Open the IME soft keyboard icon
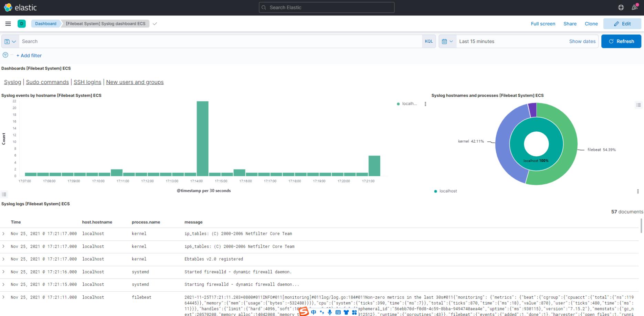Viewport: 644px width, 316px height. [338, 312]
